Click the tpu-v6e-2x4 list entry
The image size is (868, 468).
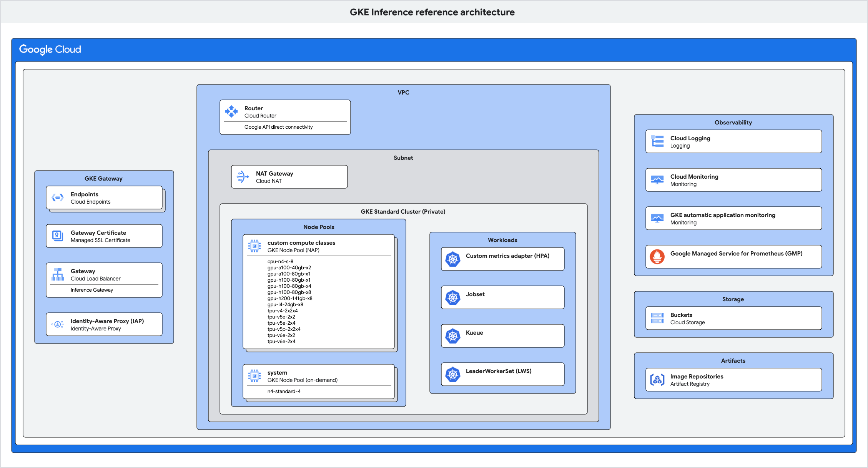point(281,341)
